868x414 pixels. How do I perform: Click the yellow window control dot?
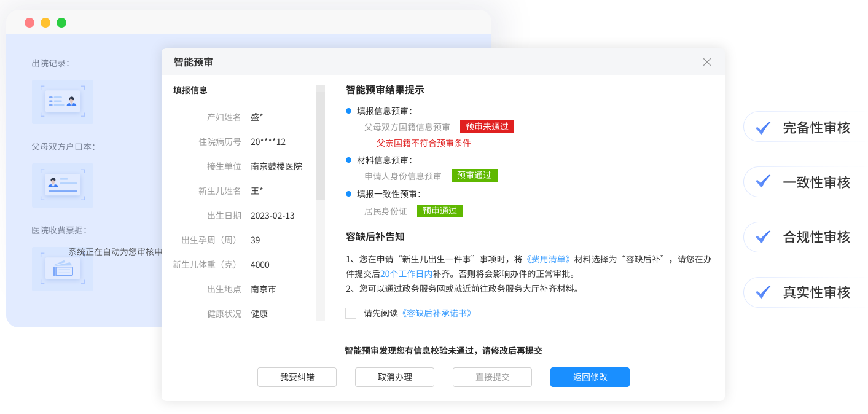45,23
